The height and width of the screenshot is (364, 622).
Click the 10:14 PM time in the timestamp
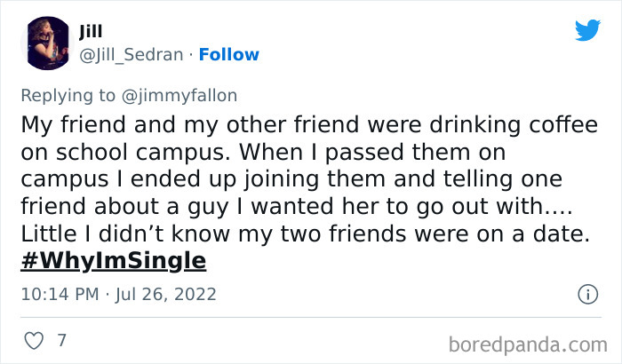click(55, 294)
